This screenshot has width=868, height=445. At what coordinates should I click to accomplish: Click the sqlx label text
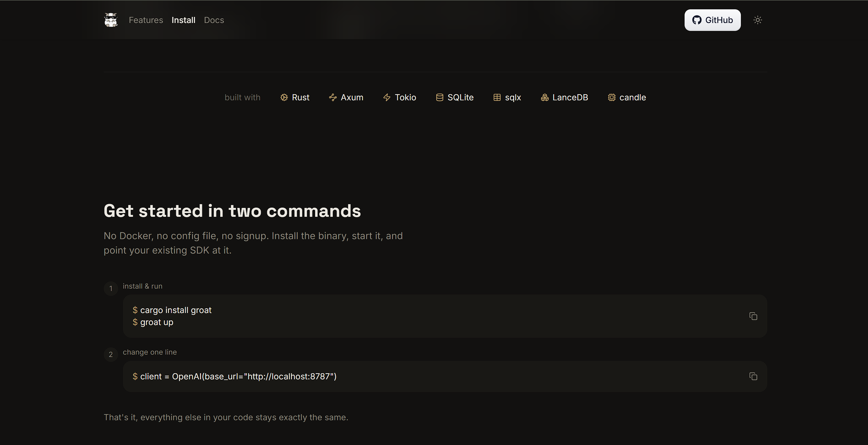click(x=513, y=98)
